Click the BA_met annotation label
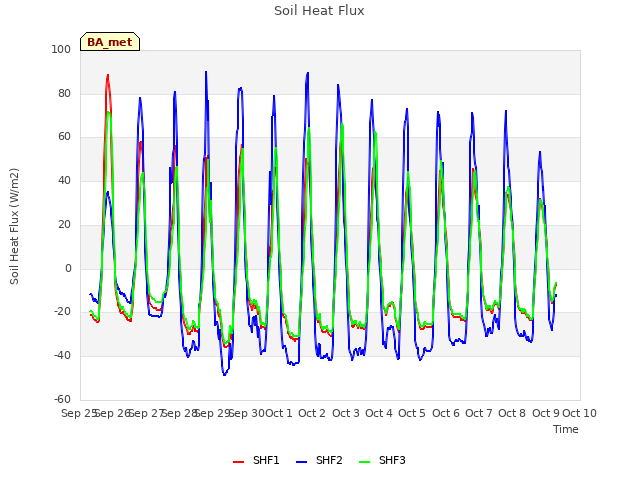Screen dimensions: 640x480 110,42
